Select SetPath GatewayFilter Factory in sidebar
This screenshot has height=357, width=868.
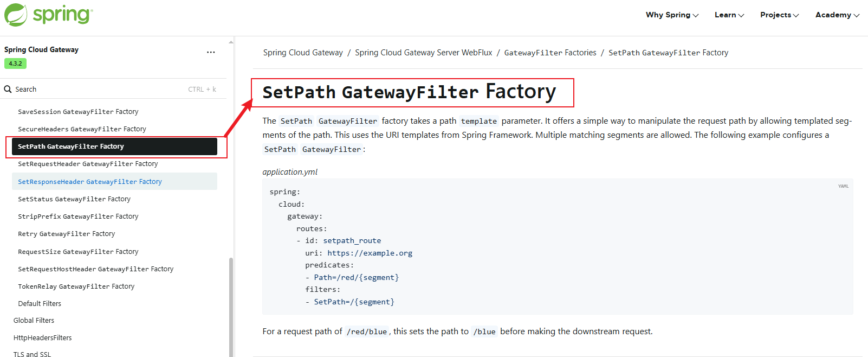point(114,146)
